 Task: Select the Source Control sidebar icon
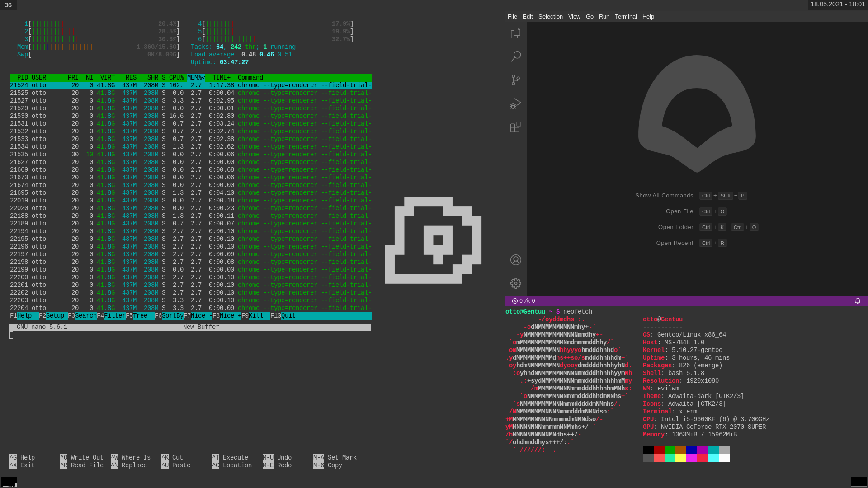click(x=515, y=80)
